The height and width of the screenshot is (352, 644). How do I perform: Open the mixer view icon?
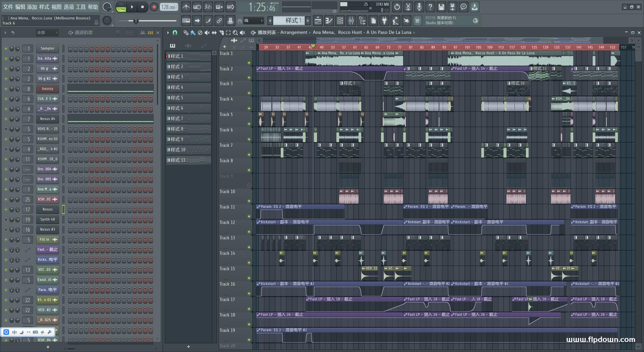351,21
